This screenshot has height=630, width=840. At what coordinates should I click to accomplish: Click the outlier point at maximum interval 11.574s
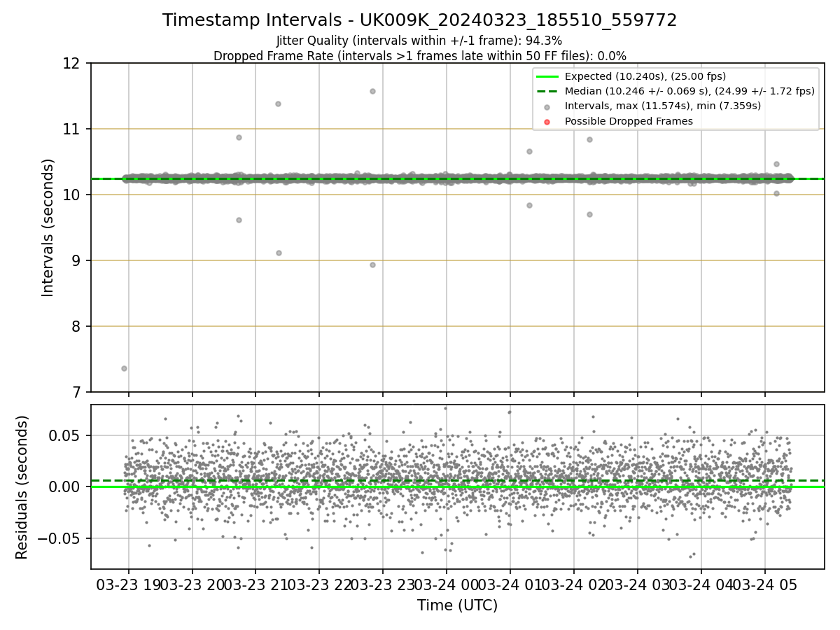pos(372,91)
